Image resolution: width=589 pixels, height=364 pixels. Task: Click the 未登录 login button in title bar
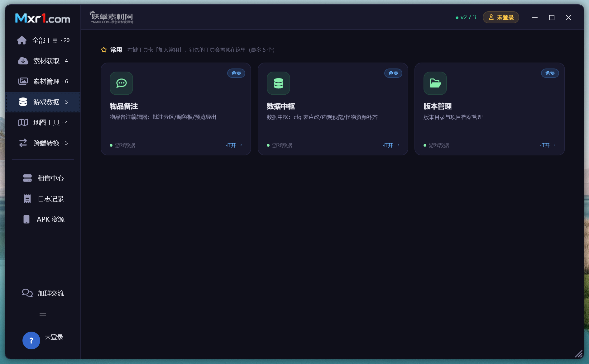point(501,17)
